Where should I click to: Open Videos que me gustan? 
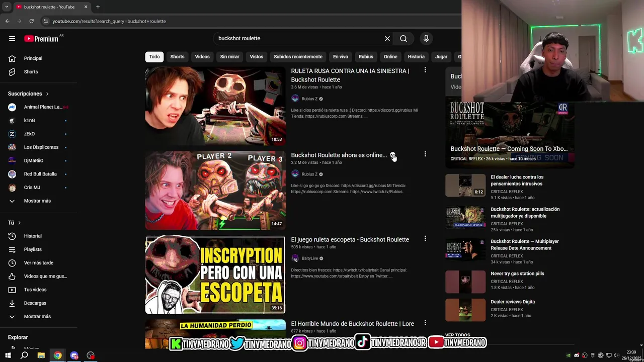pos(45,276)
